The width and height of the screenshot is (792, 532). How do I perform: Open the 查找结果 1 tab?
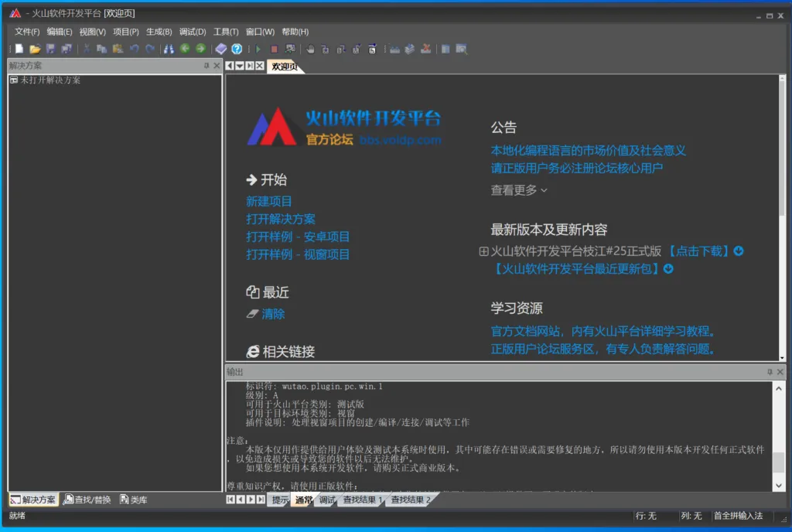tap(362, 500)
